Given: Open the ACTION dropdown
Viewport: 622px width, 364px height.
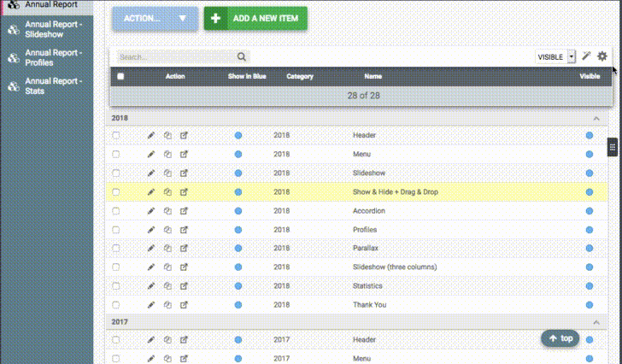Looking at the screenshot, I should [x=155, y=19].
